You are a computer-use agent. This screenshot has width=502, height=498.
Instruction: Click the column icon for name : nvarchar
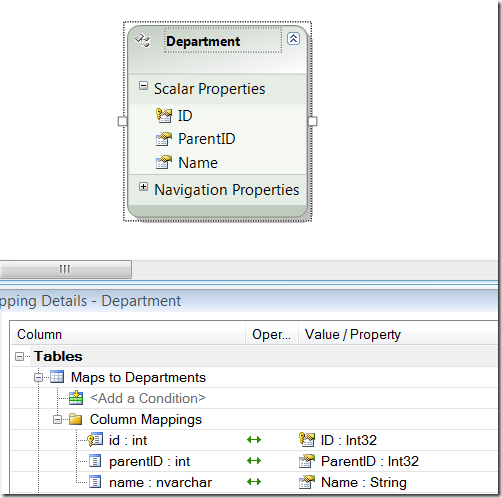[x=95, y=482]
